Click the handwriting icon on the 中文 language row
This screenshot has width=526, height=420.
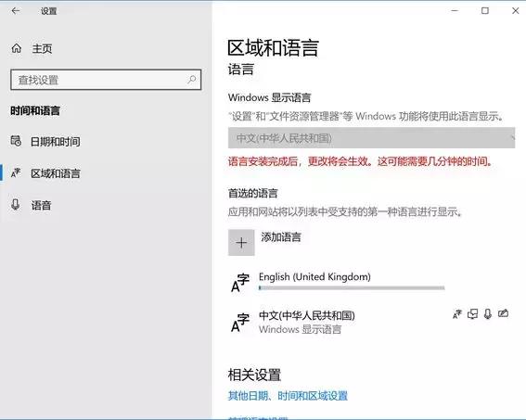click(x=503, y=313)
